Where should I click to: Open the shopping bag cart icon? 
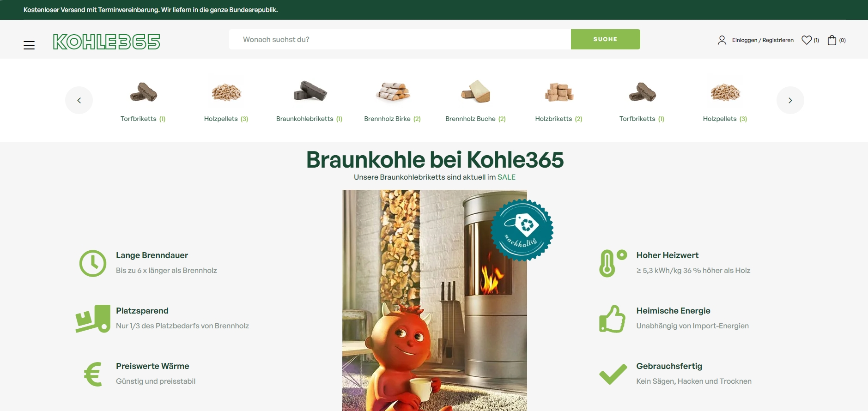[x=832, y=40]
